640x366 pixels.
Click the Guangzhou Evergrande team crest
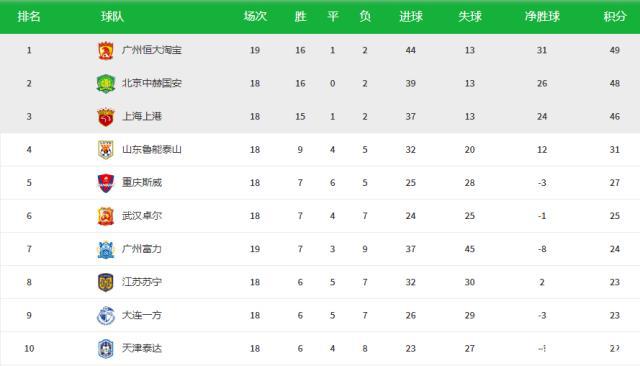pyautogui.click(x=106, y=50)
